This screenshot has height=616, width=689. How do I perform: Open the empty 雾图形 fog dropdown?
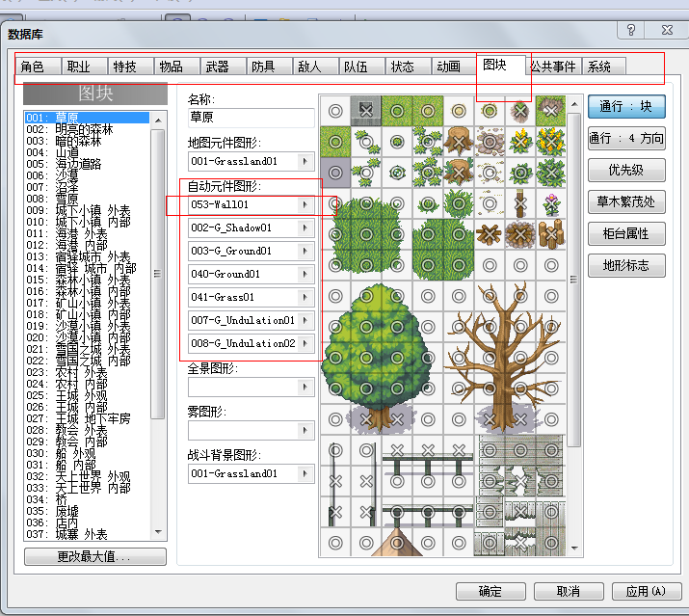click(305, 431)
